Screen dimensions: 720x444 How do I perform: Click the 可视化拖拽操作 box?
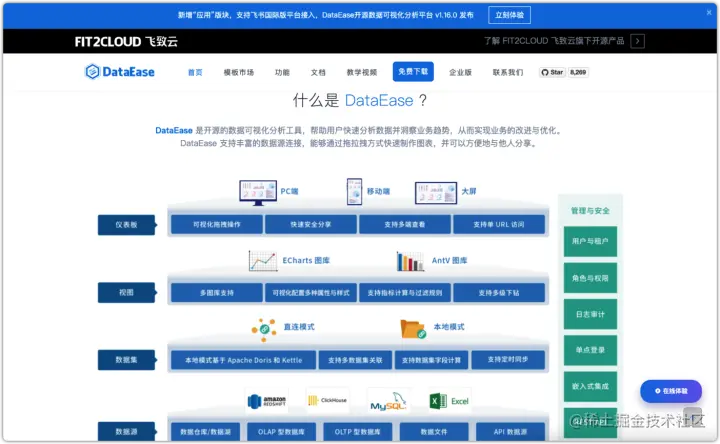coord(217,225)
